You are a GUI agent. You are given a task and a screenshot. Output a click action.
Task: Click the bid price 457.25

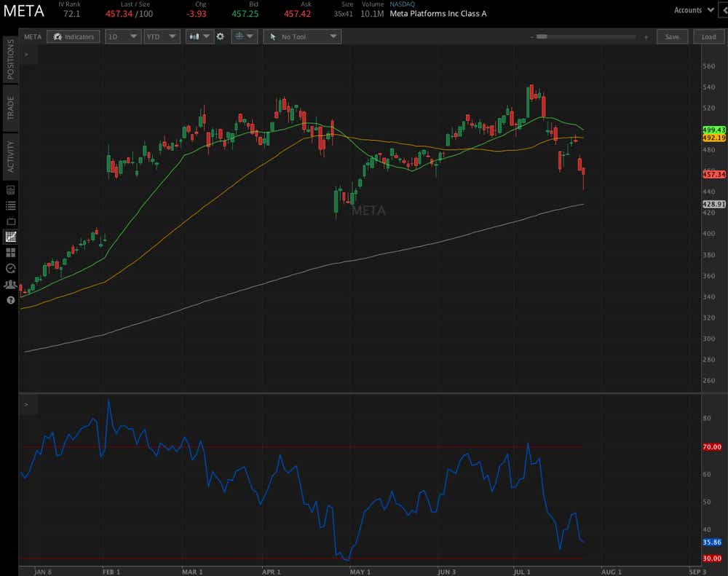tap(245, 14)
